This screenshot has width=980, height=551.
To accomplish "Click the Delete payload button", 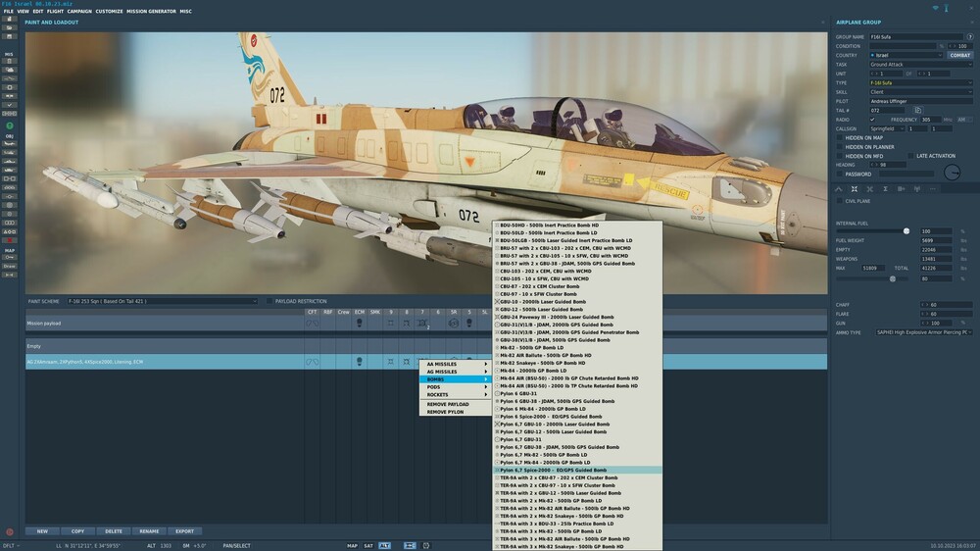I will coord(113,531).
